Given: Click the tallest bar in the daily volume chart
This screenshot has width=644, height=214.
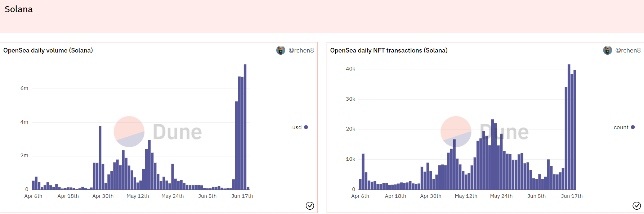Looking at the screenshot, I should (245, 127).
